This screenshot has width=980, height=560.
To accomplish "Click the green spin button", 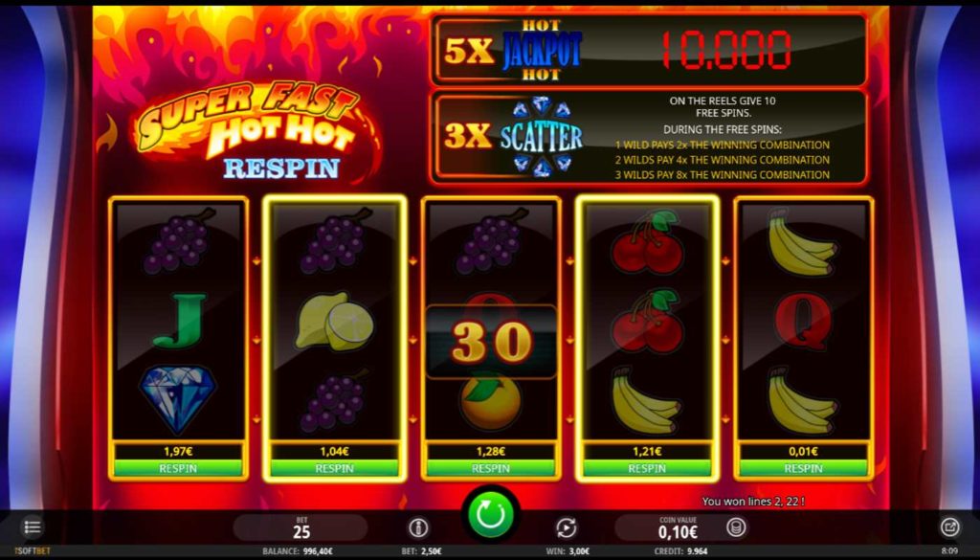I will 491,514.
